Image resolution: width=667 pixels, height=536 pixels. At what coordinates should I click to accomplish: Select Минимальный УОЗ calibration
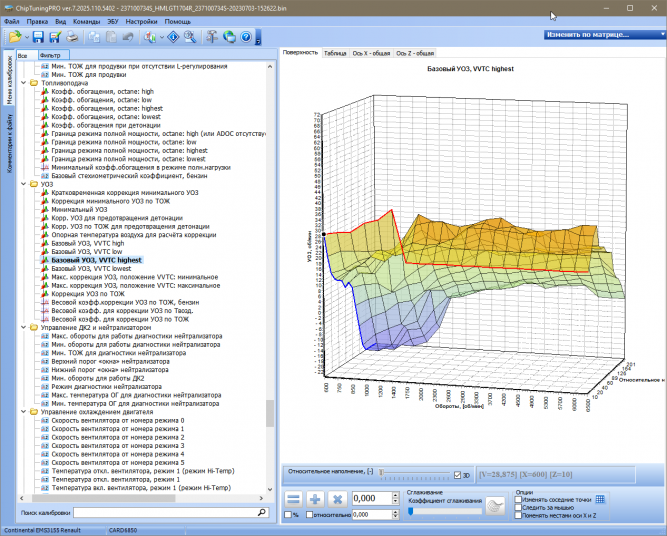click(79, 209)
